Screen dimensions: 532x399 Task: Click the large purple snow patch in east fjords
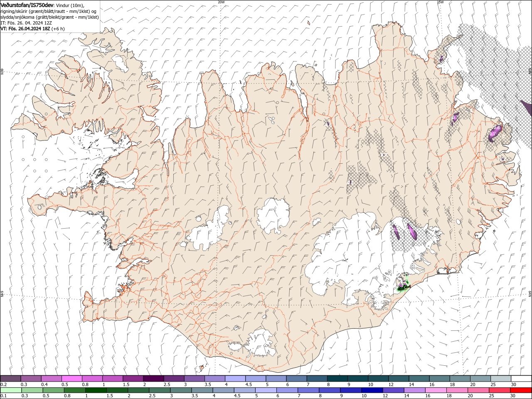coord(495,133)
